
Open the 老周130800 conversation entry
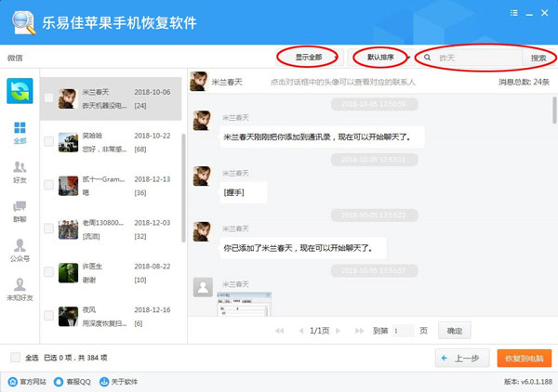coord(111,229)
